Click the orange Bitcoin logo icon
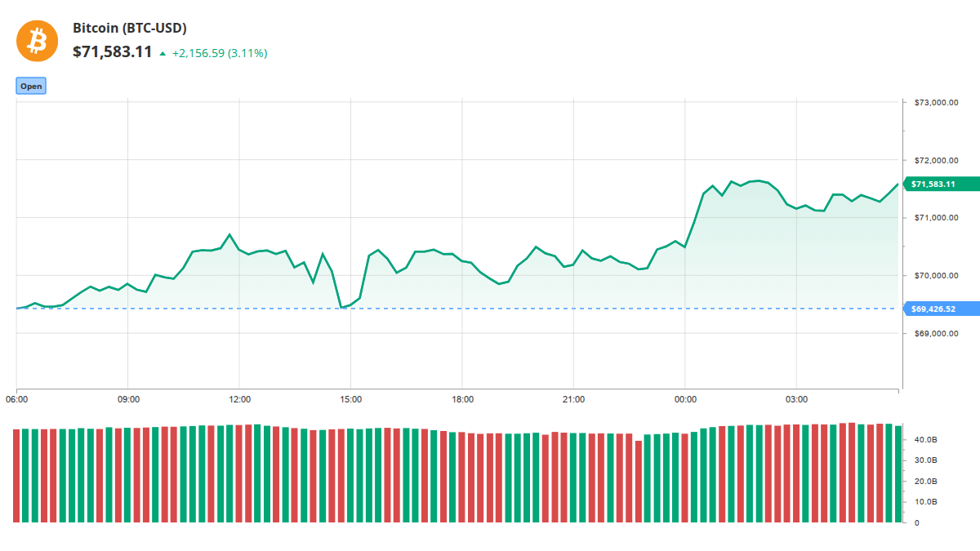 38,40
